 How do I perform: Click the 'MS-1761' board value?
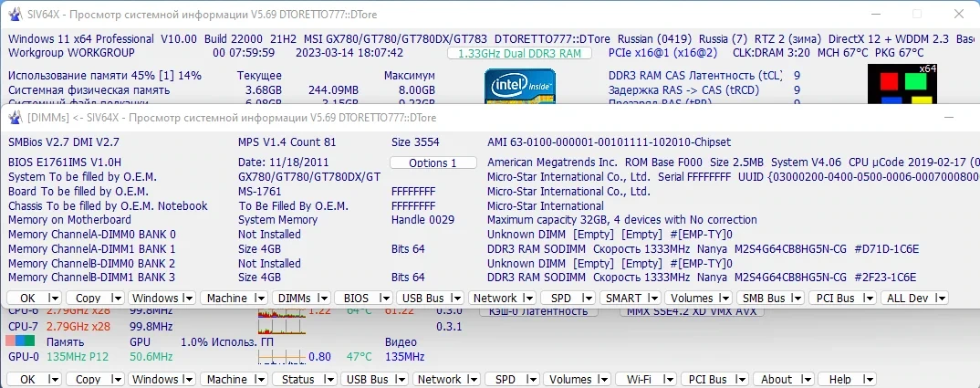(x=260, y=192)
